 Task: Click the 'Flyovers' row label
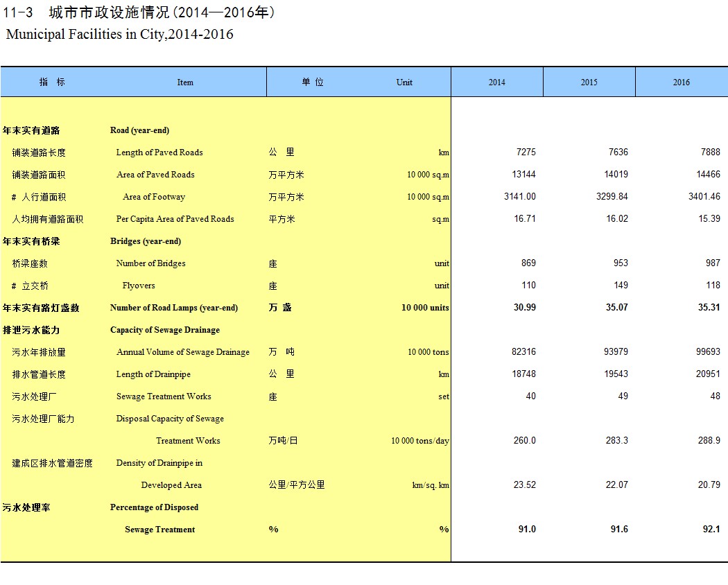(139, 286)
